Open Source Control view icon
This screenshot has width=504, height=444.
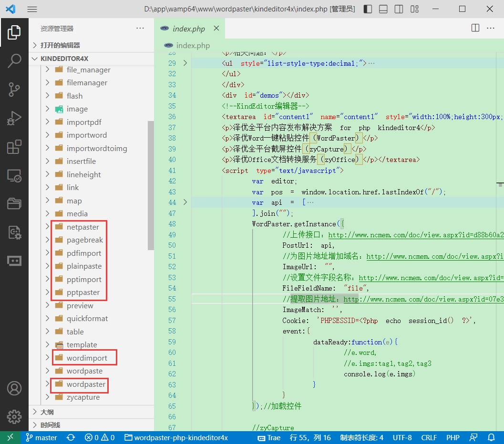14,89
